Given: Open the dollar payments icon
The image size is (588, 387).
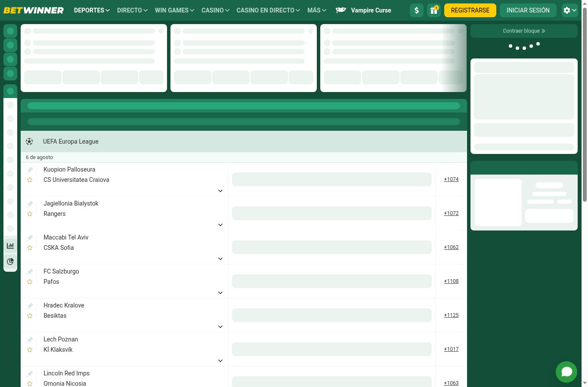Looking at the screenshot, I should pyautogui.click(x=417, y=10).
